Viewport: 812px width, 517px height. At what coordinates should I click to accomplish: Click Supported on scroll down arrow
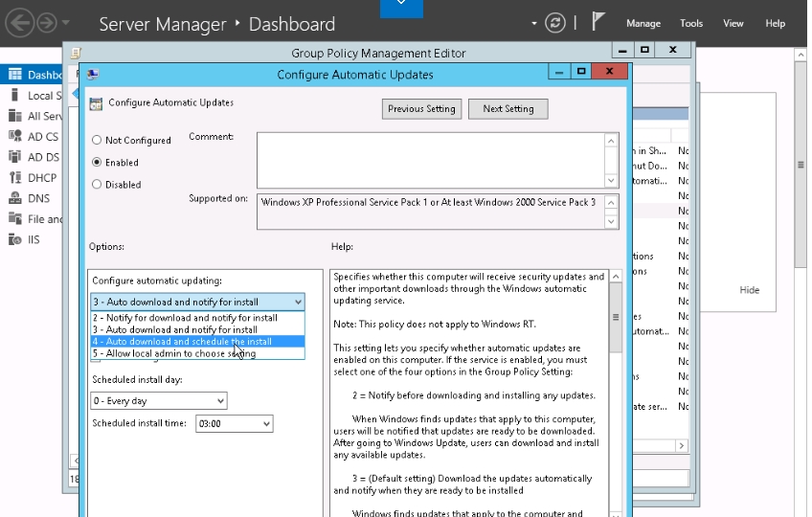[611, 222]
